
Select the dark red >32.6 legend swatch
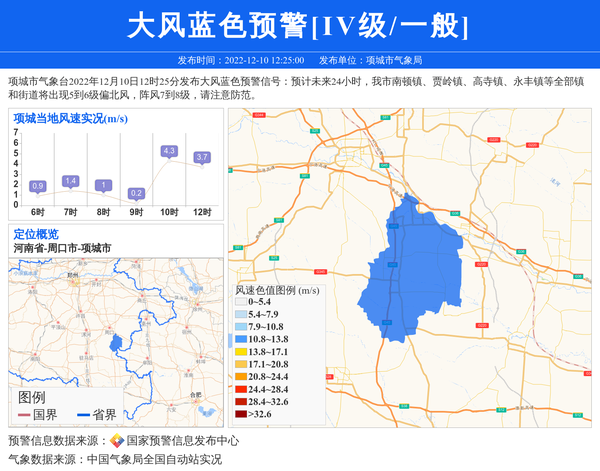[240, 414]
